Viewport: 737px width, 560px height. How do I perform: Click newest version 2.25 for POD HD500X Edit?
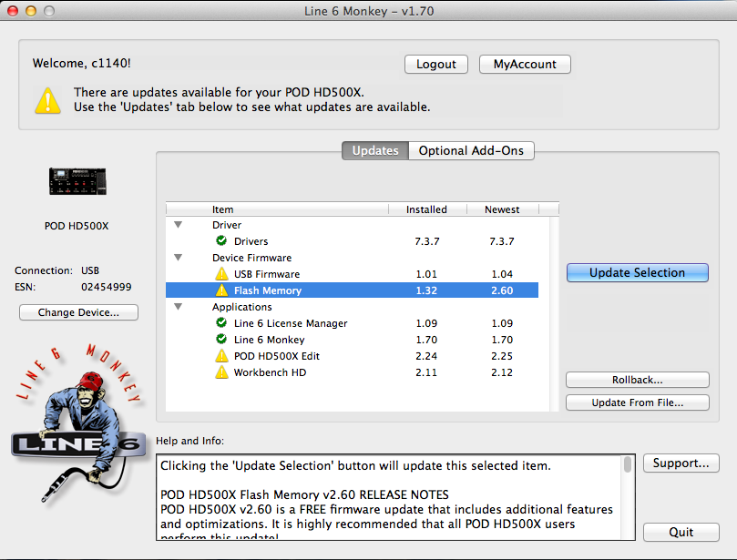click(x=502, y=356)
